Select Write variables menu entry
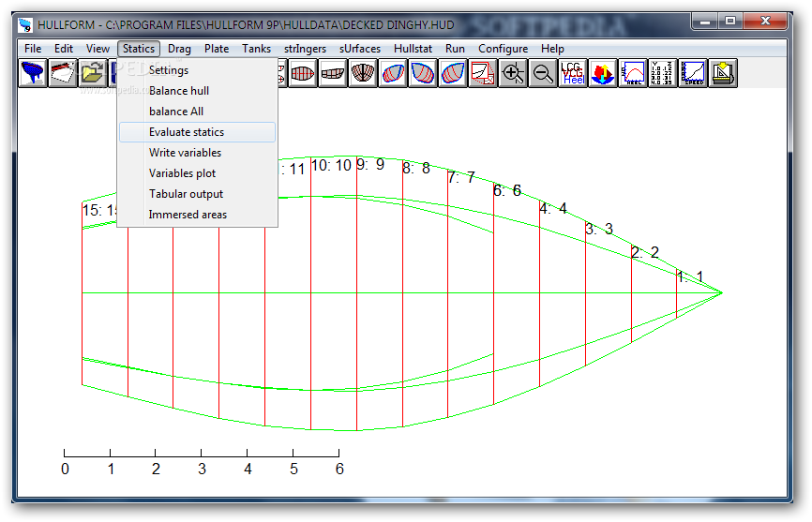The image size is (812, 522). pyautogui.click(x=197, y=153)
